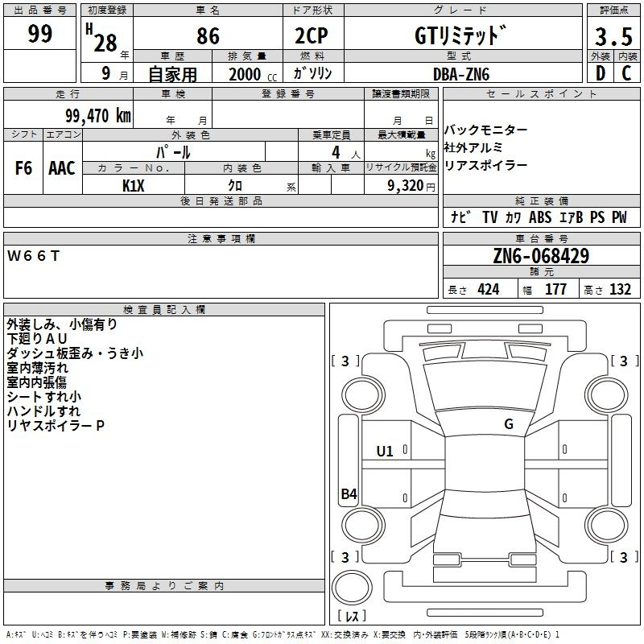This screenshot has height=644, width=644.
Task: Click the F6 shift type cell
Action: click(x=24, y=168)
